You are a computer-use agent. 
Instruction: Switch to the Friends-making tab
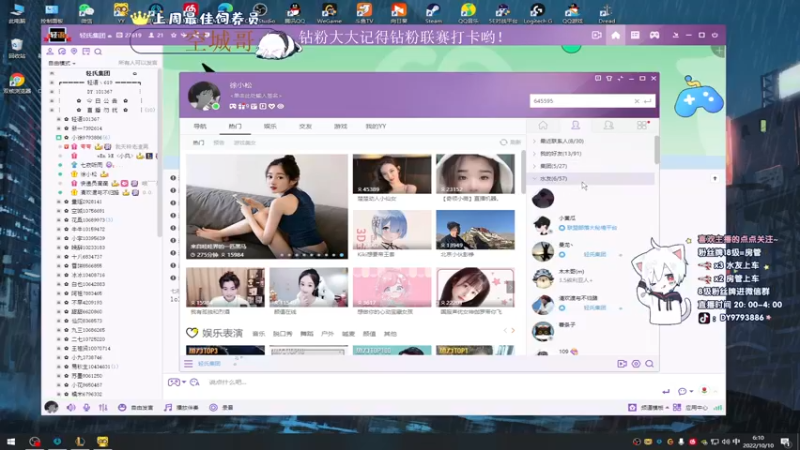[x=305, y=126]
